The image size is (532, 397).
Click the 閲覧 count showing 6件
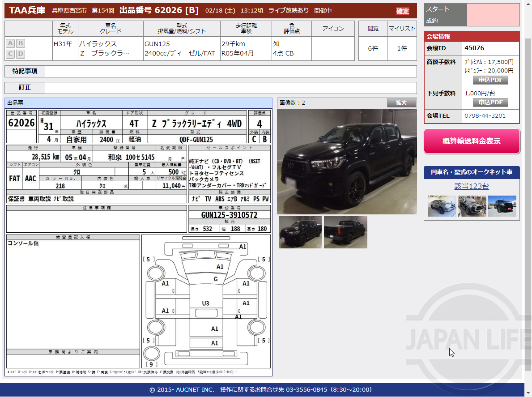(x=372, y=47)
